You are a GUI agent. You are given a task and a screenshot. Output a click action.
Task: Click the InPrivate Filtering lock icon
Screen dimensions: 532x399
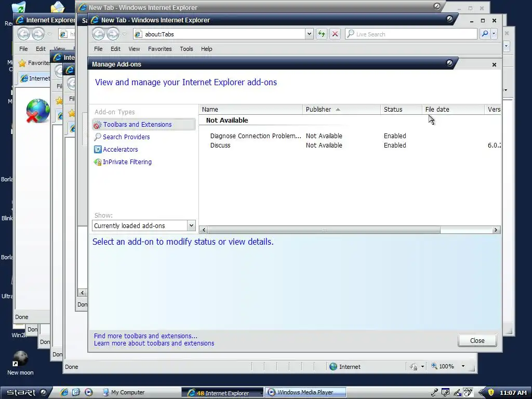pyautogui.click(x=98, y=162)
